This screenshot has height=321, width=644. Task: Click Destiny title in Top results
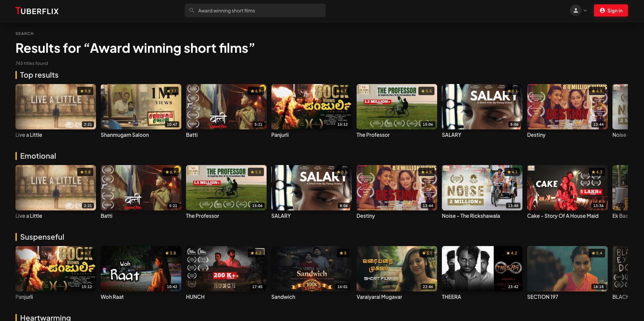pos(536,135)
